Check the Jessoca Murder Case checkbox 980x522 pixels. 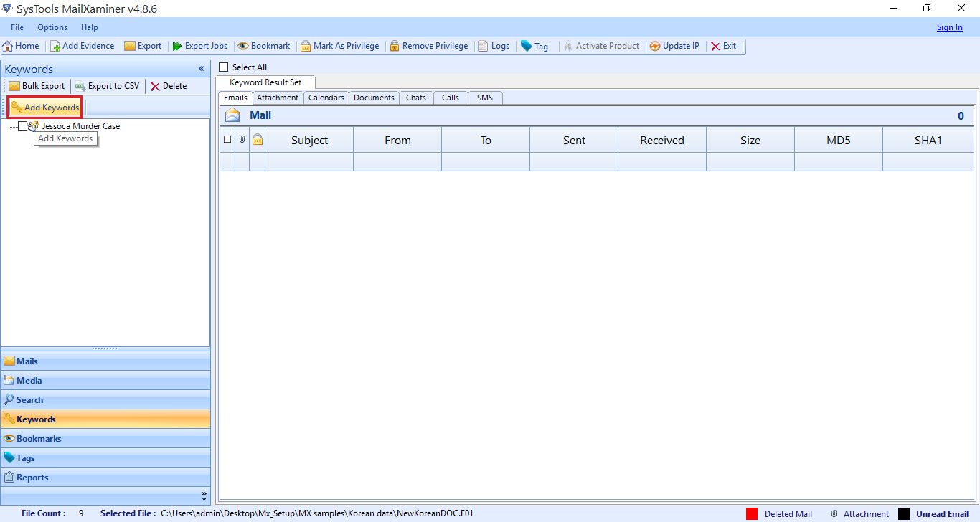[x=22, y=126]
